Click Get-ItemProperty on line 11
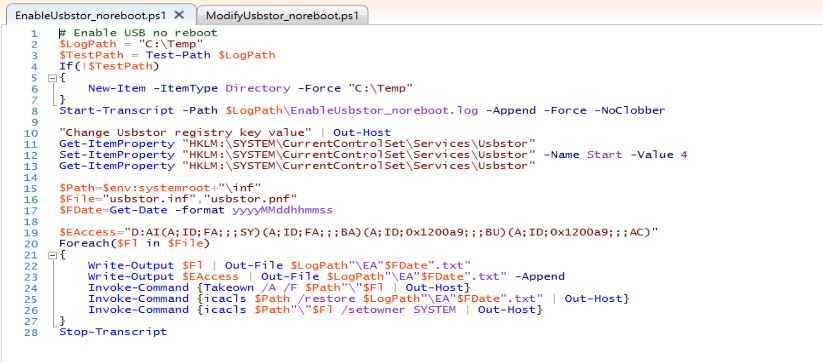The image size is (823, 363). pyautogui.click(x=116, y=144)
